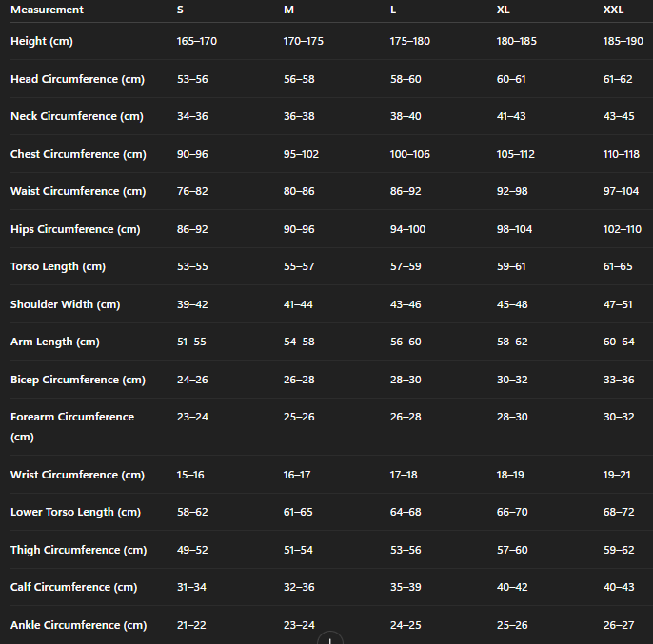Select the XXL size column header
This screenshot has width=653, height=644.
click(x=613, y=10)
